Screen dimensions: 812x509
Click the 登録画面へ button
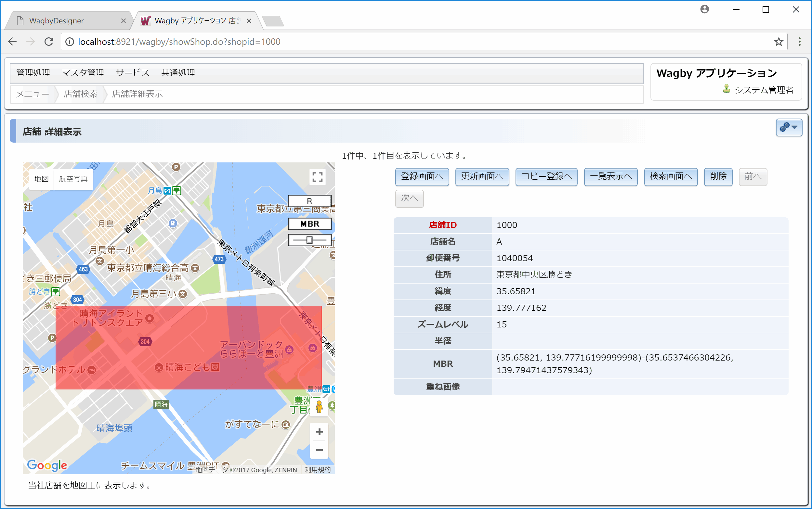pyautogui.click(x=422, y=176)
